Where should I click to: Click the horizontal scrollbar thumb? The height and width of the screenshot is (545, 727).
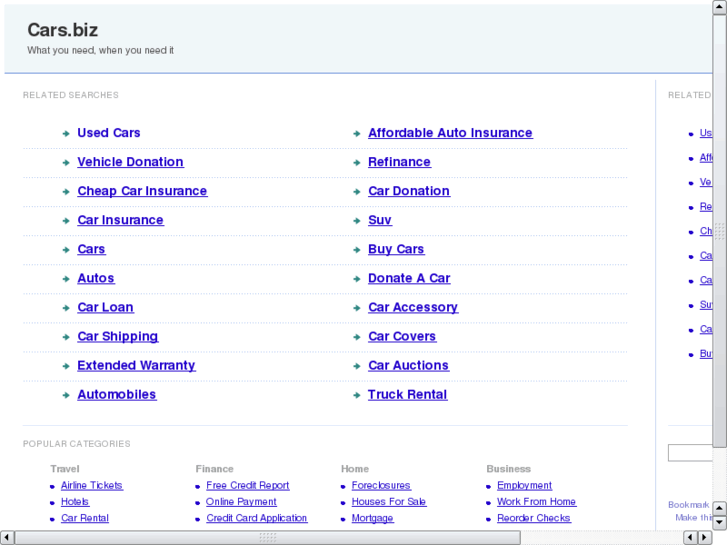[268, 538]
